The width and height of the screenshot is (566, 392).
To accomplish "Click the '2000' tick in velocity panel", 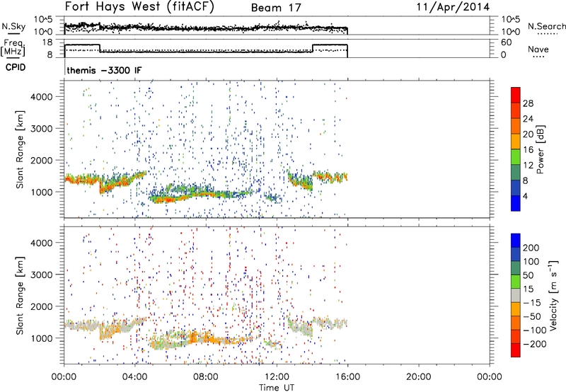I will click(41, 306).
